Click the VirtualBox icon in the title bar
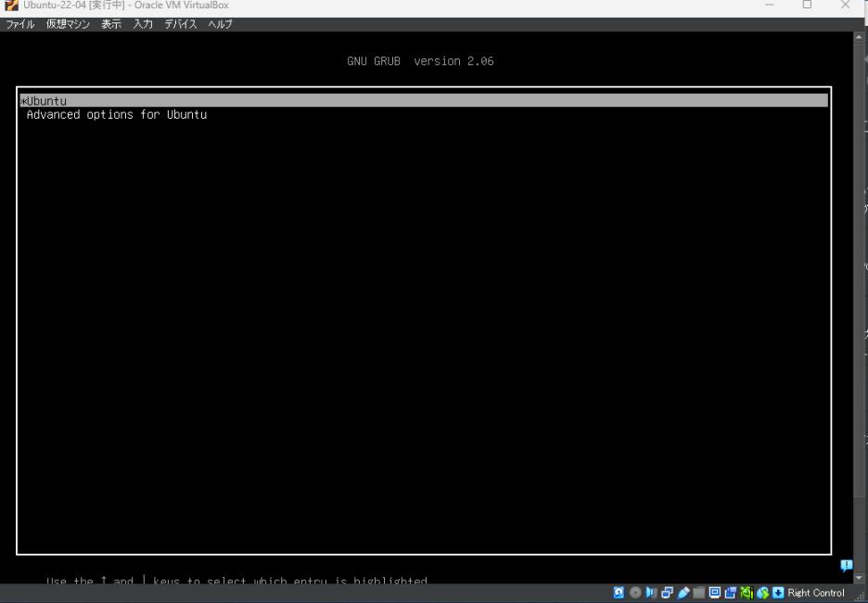This screenshot has height=603, width=868. tap(11, 5)
